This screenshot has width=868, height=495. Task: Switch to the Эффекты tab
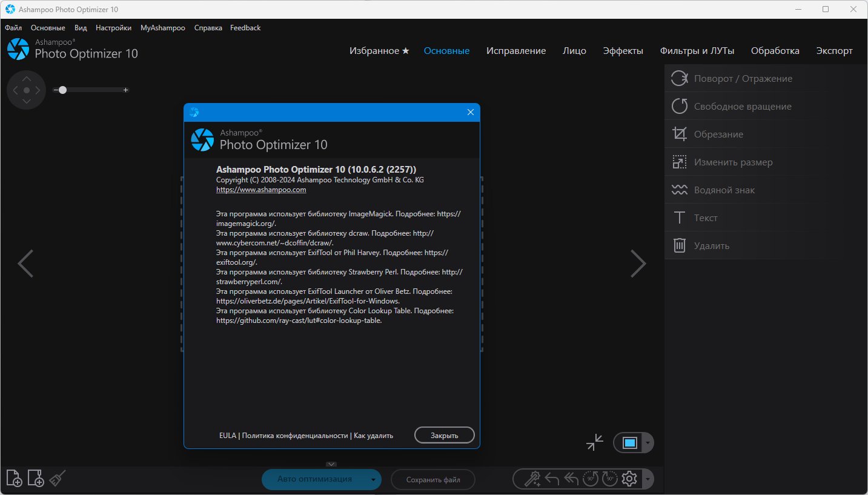click(x=623, y=51)
